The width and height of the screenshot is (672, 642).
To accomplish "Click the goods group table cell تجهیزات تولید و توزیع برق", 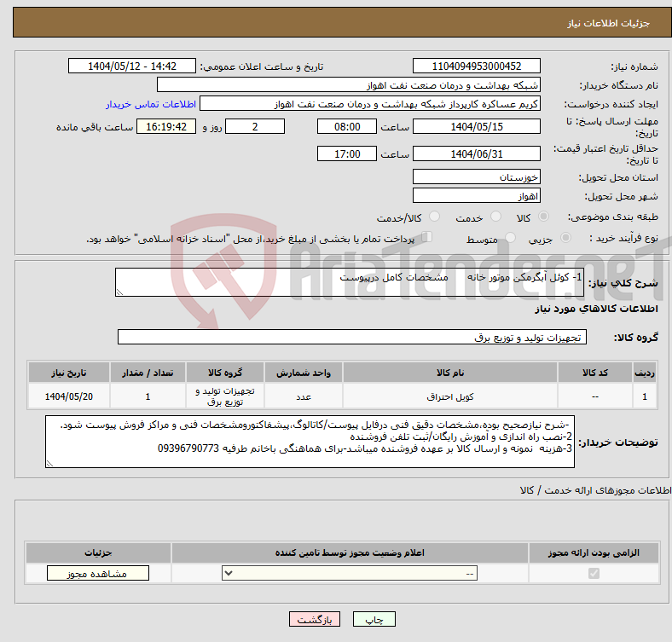I will pyautogui.click(x=225, y=396).
